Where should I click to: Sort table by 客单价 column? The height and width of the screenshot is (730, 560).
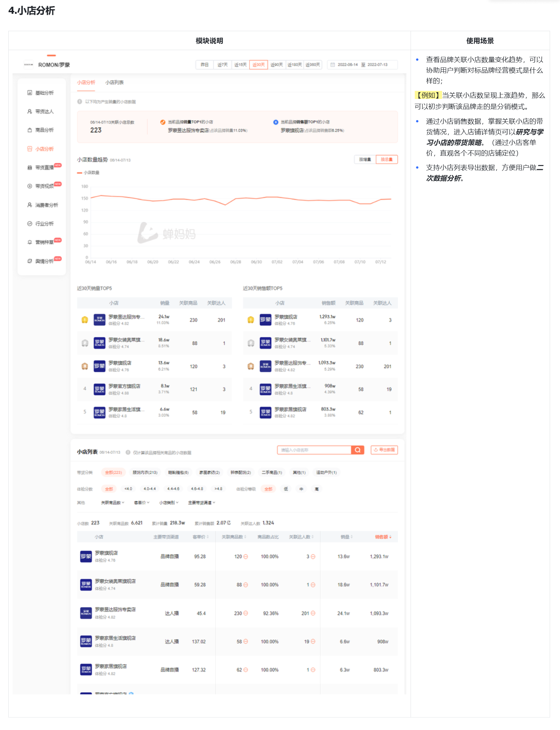click(201, 537)
